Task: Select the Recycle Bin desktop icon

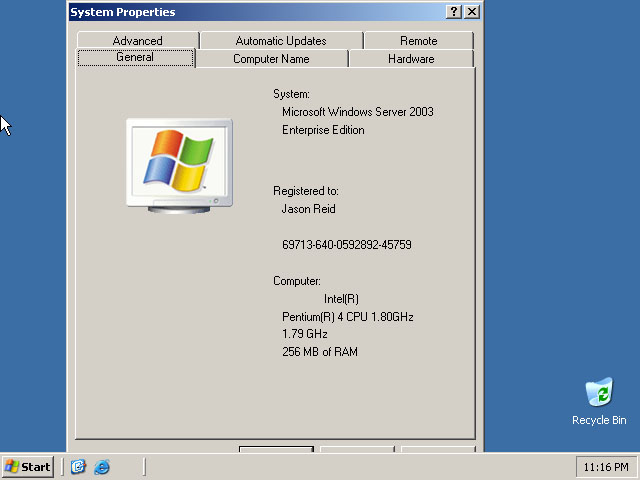Action: [x=599, y=402]
